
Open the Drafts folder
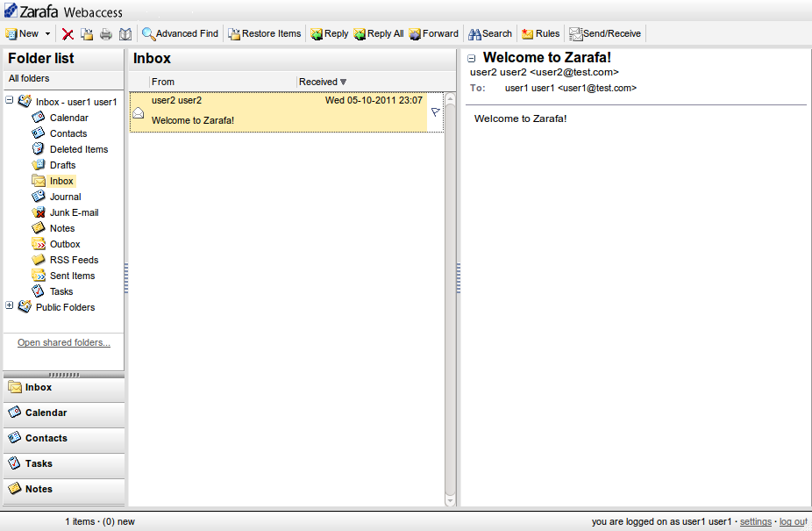click(62, 165)
